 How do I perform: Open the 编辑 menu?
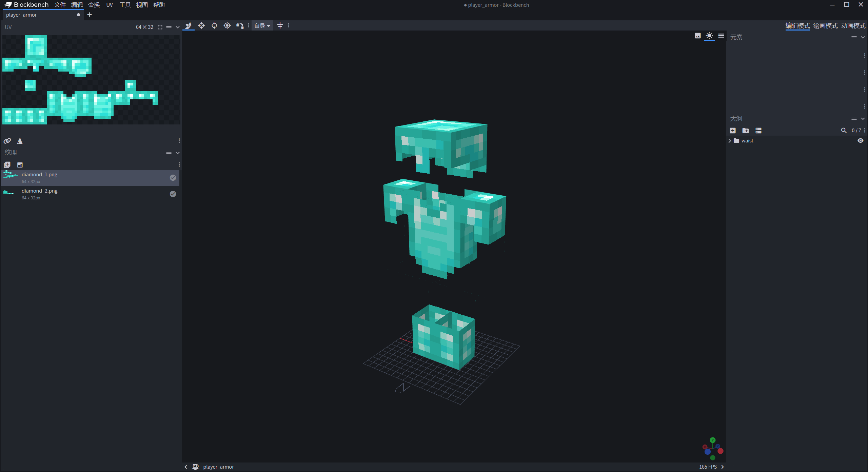(x=77, y=5)
